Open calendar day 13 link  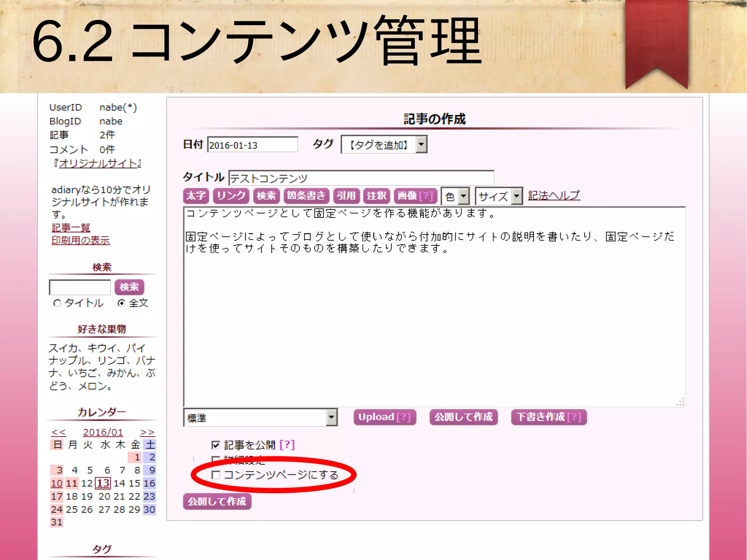[x=103, y=483]
